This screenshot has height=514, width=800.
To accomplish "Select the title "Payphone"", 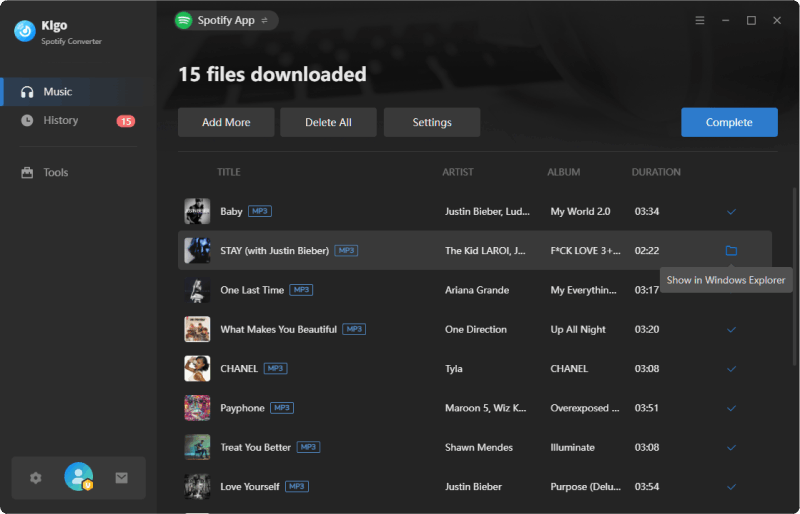I will point(242,408).
